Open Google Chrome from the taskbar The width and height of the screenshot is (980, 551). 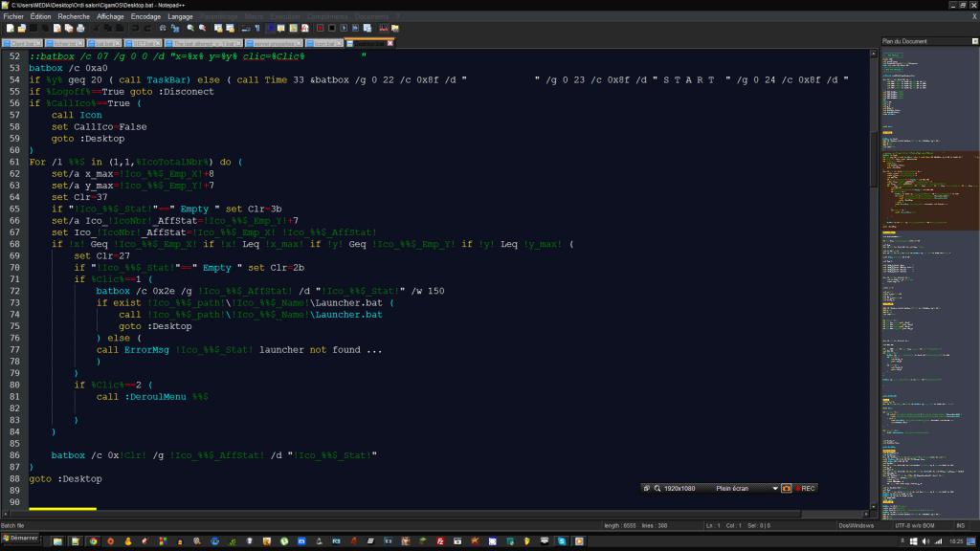point(93,541)
